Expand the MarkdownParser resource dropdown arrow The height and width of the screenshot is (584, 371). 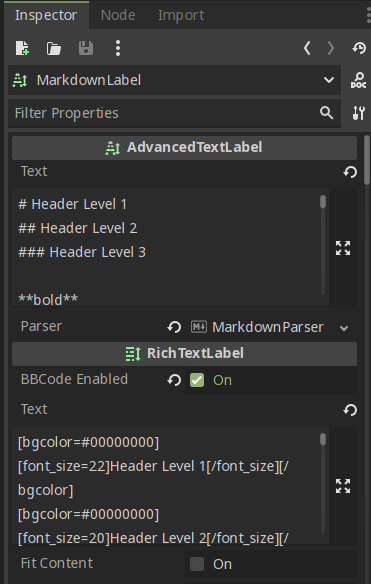[344, 328]
